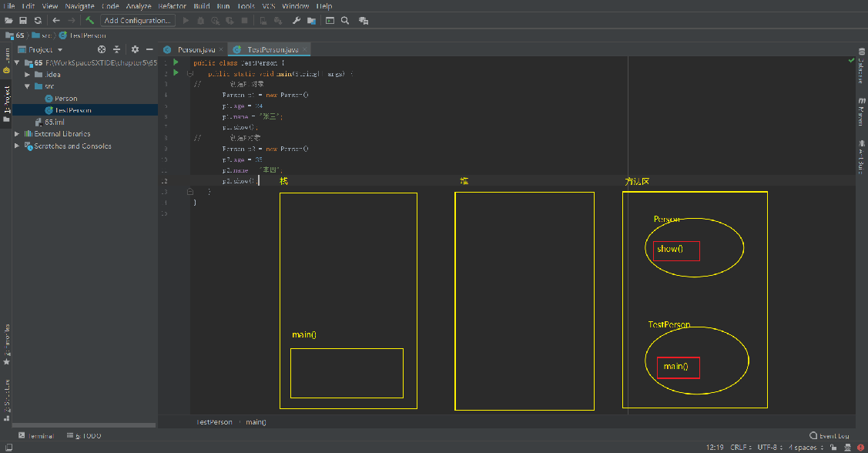Click the Stop square toolbar icon
Viewport: 868px width, 453px height.
pos(244,21)
